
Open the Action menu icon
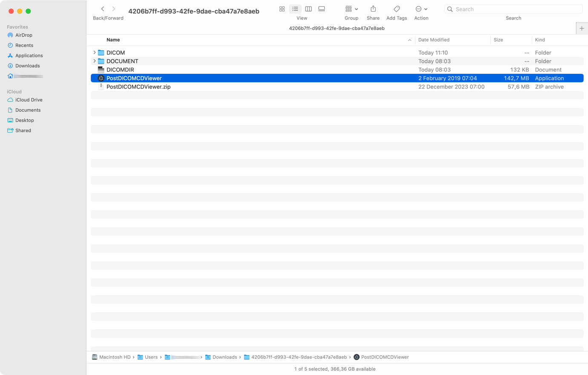[x=419, y=9]
